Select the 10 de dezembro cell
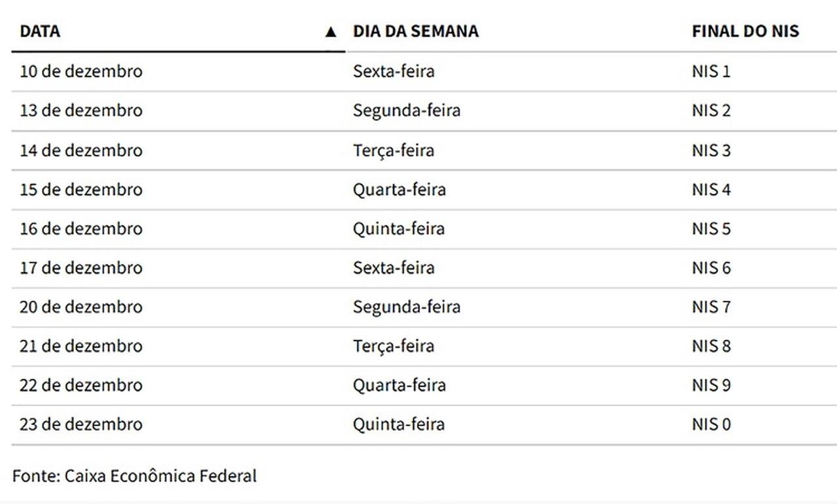 click(x=81, y=71)
